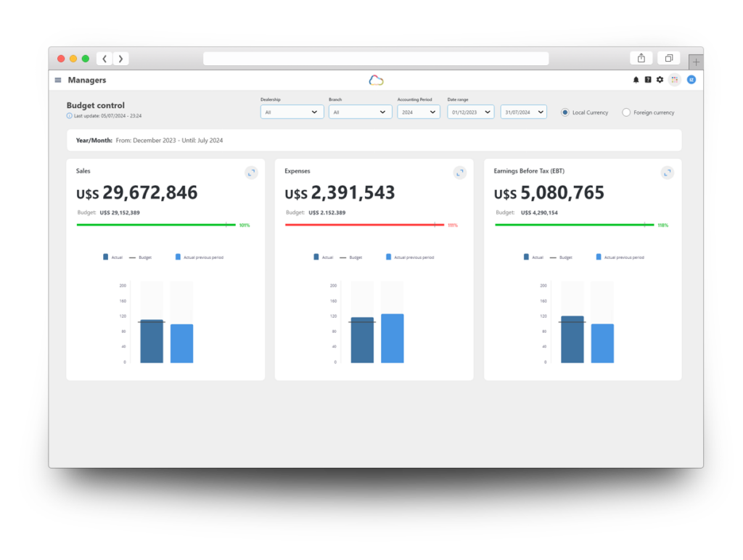Click the Managers page title
Viewport: 743px width, 560px height.
pos(87,80)
